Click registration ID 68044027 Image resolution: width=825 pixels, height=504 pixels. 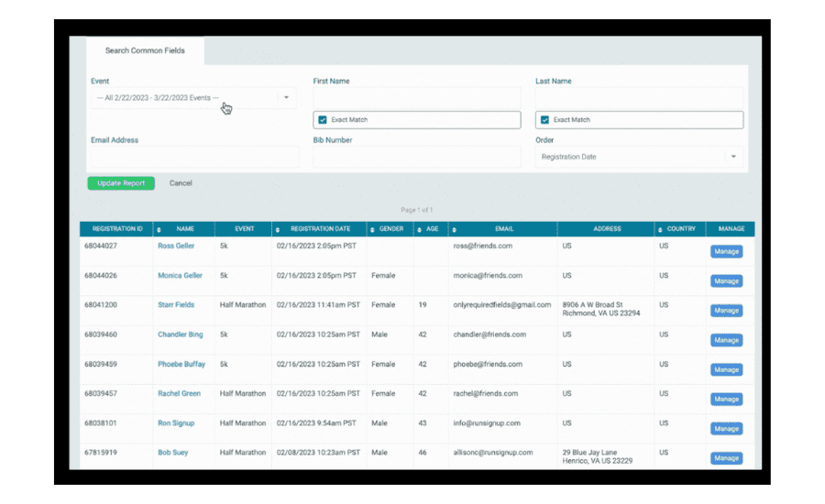(101, 246)
